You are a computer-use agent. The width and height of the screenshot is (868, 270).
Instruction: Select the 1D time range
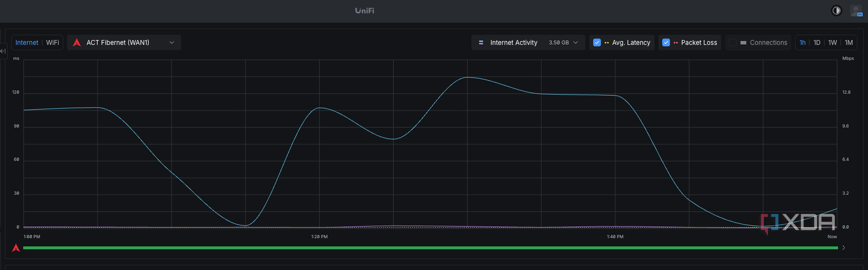pos(817,43)
